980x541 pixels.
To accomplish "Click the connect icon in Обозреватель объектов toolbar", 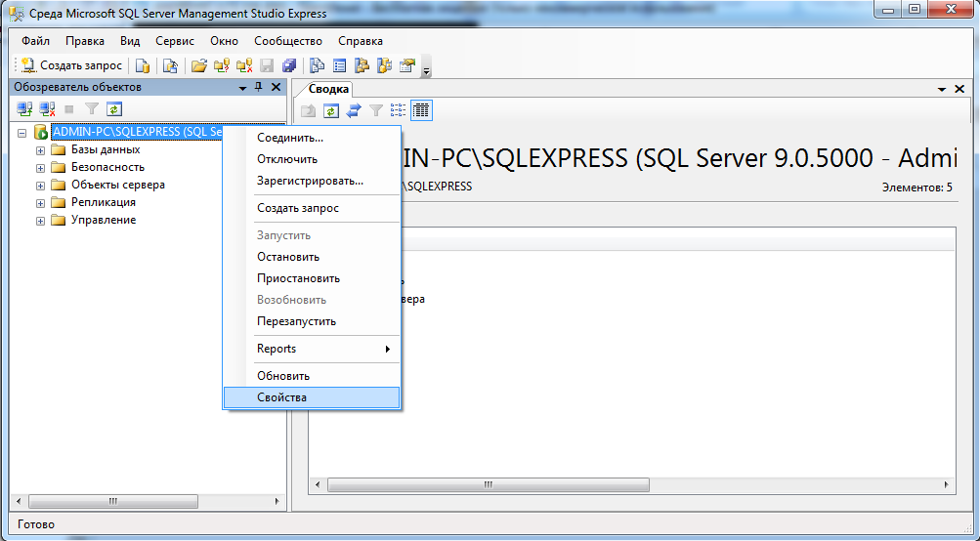I will [x=24, y=109].
